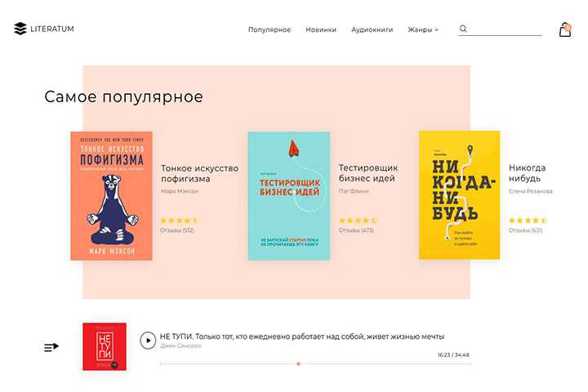588x392 pixels.
Task: Open the shopping bag cart icon
Action: [x=565, y=29]
